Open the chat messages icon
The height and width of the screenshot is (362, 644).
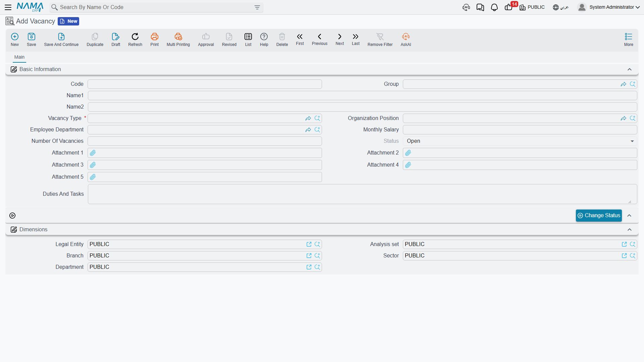pyautogui.click(x=480, y=7)
